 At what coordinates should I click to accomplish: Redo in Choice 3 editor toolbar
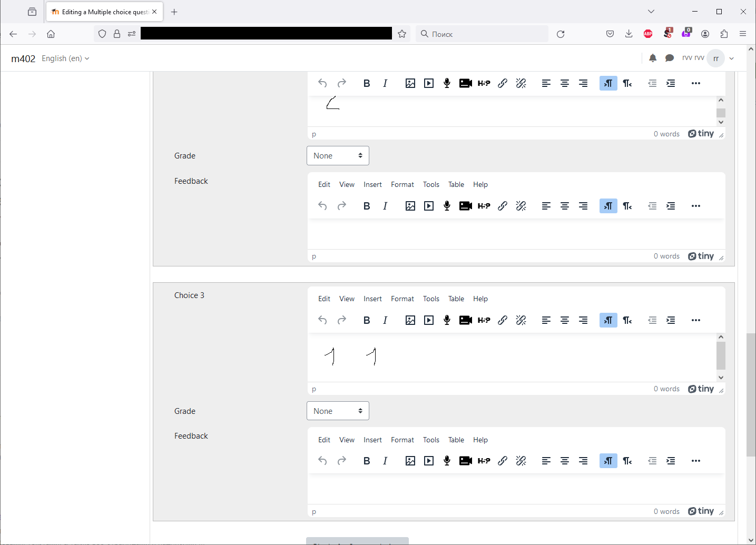(x=341, y=320)
